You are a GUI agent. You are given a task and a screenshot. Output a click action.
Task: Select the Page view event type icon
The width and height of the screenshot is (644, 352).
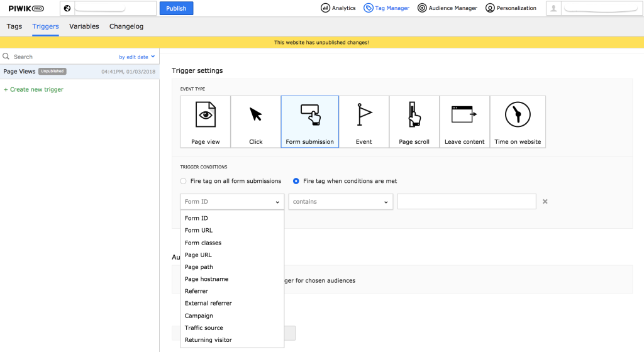[x=206, y=115]
